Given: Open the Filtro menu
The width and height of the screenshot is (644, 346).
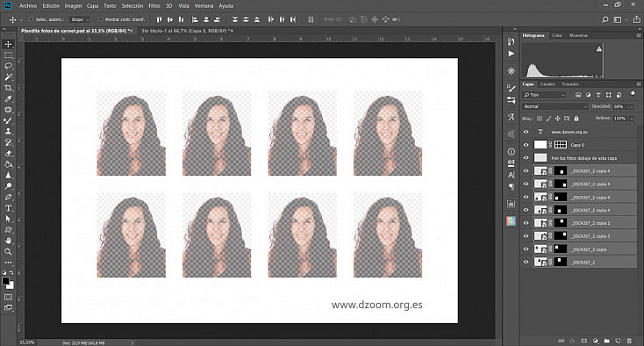Looking at the screenshot, I should 154,6.
